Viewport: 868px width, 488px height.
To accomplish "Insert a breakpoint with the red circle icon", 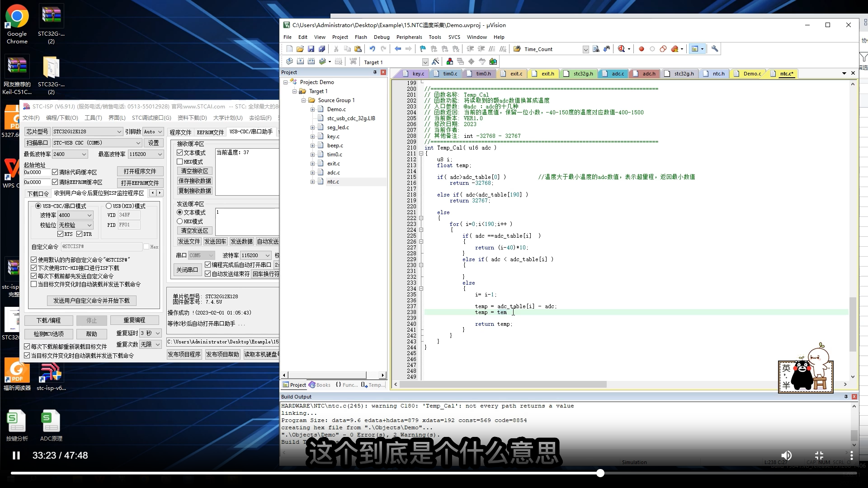I will 641,49.
